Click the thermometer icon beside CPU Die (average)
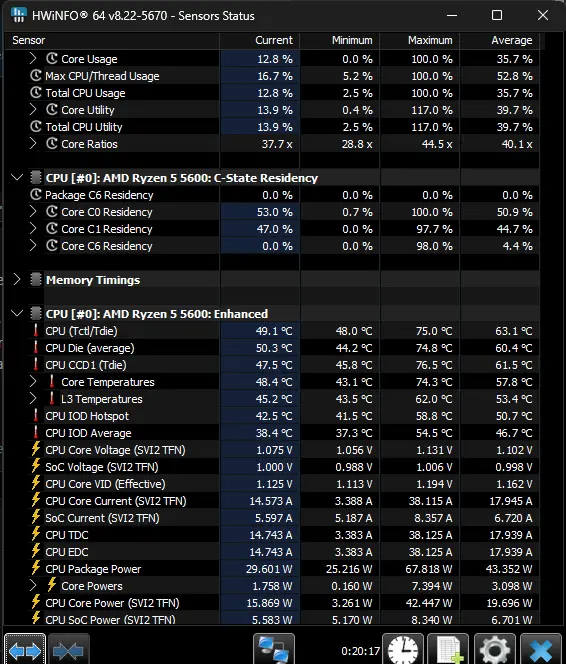 36,348
